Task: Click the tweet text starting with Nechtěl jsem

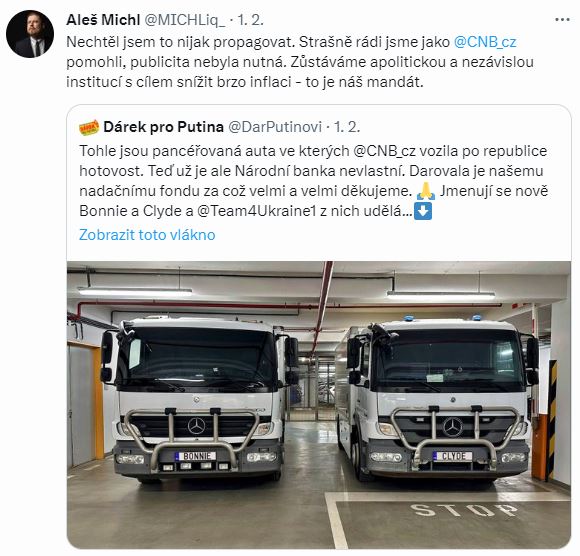Action: click(300, 62)
